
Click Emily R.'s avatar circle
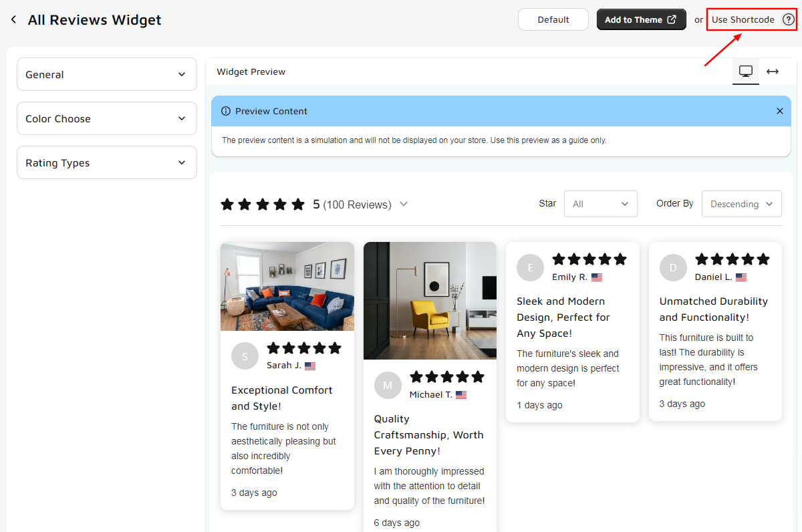pos(531,268)
